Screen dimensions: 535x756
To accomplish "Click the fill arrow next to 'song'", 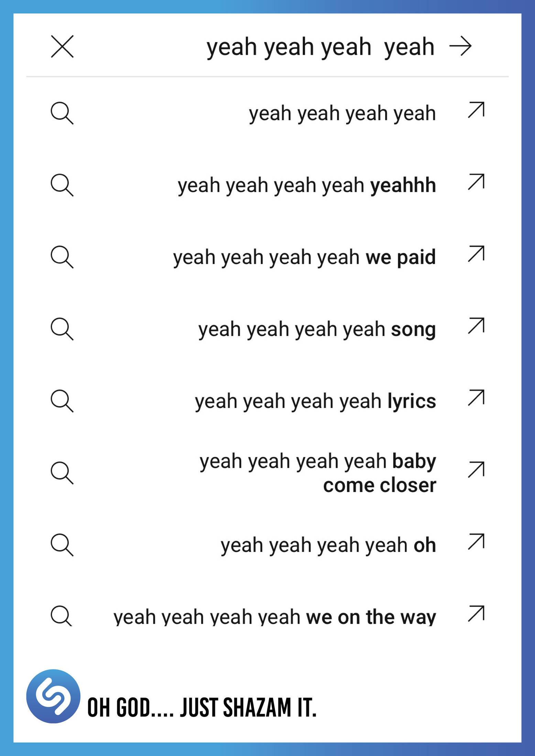I will [476, 326].
